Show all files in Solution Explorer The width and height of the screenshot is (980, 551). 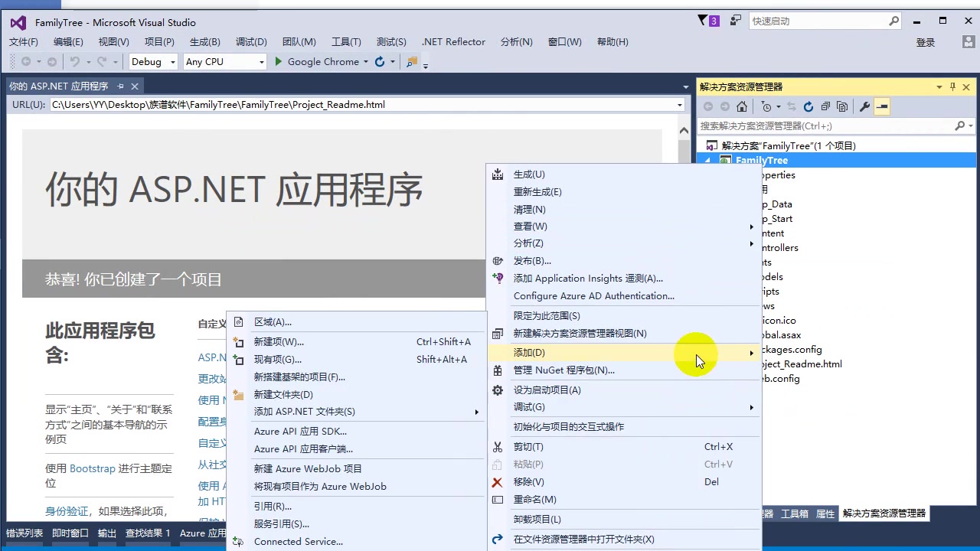[x=842, y=106]
